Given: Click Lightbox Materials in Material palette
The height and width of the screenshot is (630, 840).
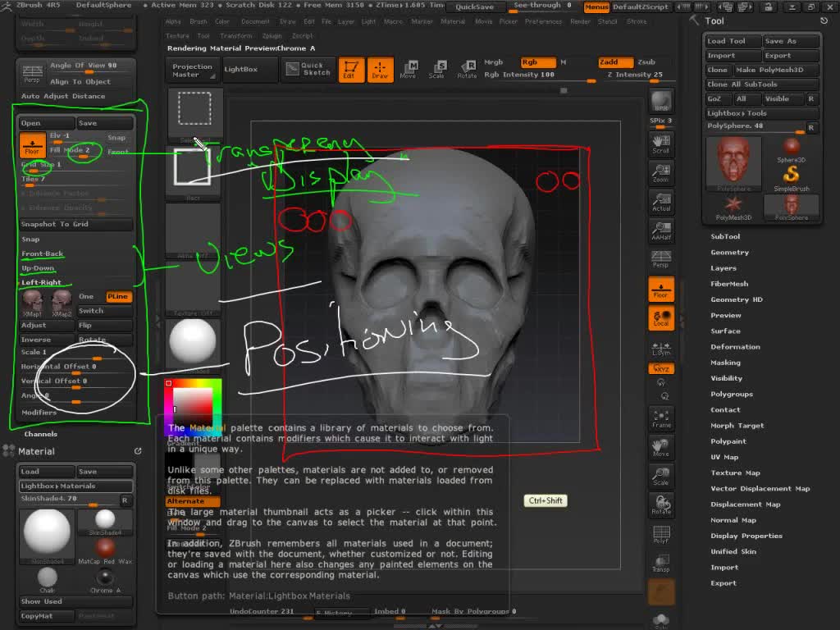Looking at the screenshot, I should pos(76,486).
